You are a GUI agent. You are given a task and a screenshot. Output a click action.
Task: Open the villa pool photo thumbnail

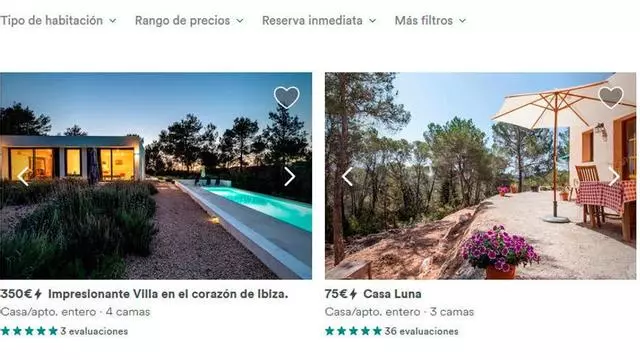[156, 176]
